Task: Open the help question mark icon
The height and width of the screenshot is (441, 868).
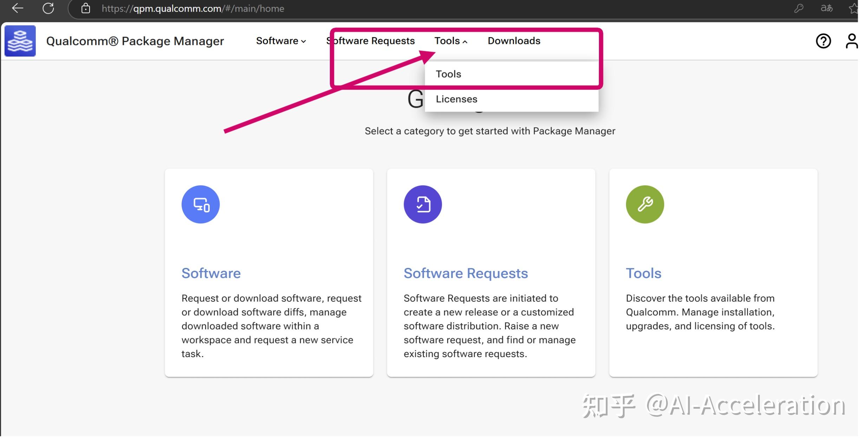Action: [823, 41]
